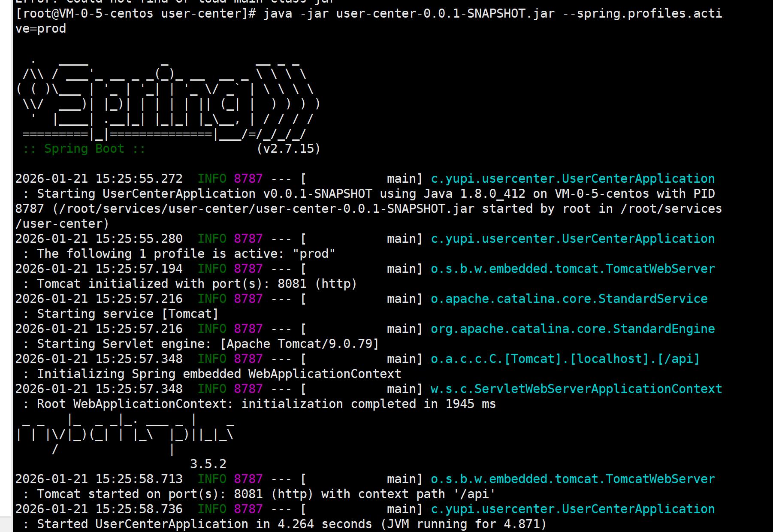
Task: Click timestamp 2026-01-21 15:25:55.280
Action: pos(99,239)
